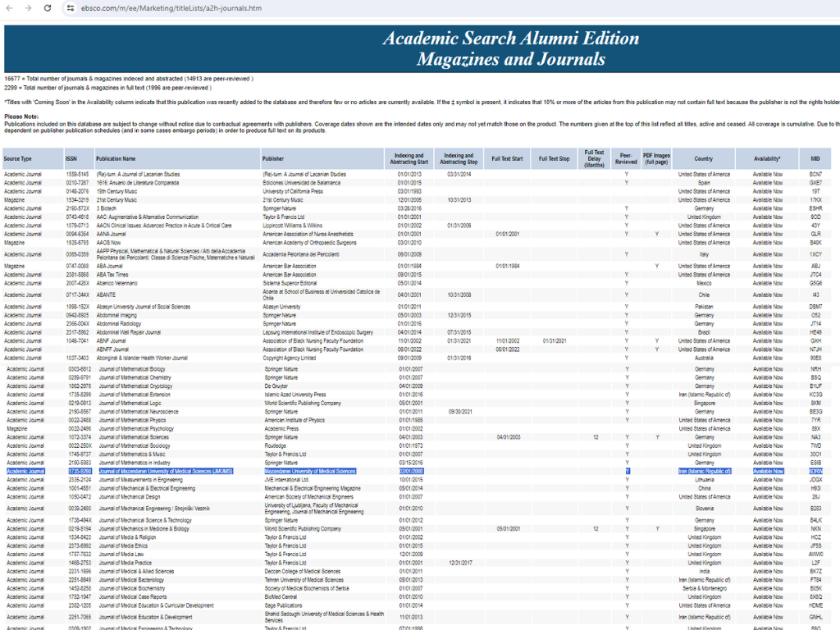Screen dimensions: 840x630
Task: Click 'Journal of Mathematical Biology' entry
Action: click(132, 369)
